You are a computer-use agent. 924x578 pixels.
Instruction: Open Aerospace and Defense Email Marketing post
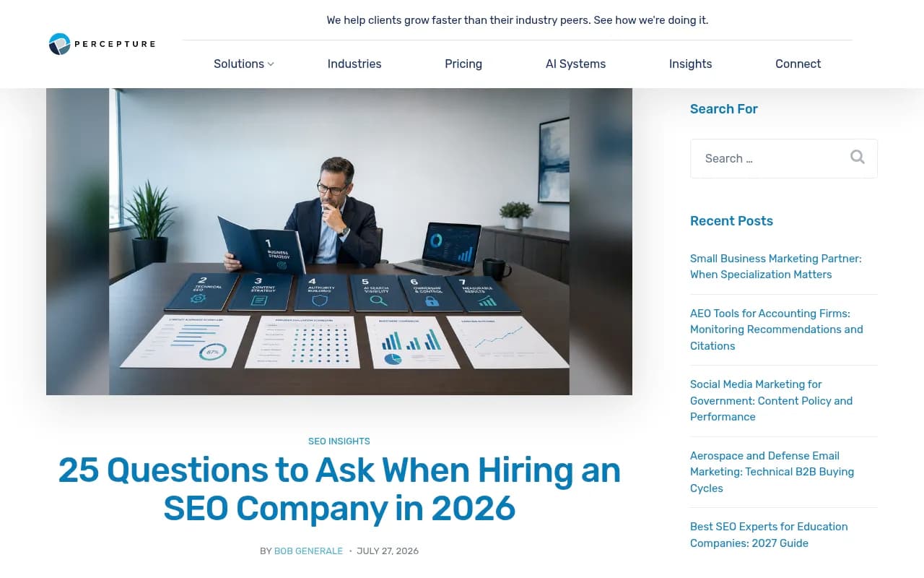coord(772,472)
